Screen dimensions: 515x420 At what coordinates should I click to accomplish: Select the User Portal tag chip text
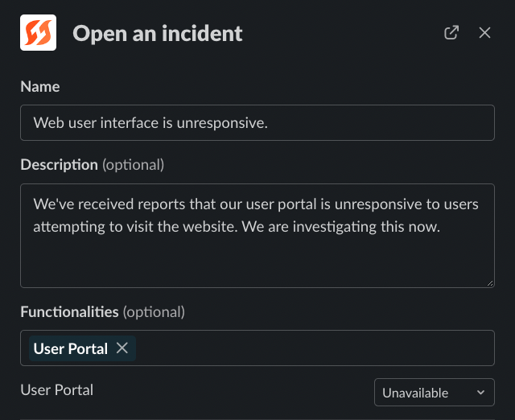[x=70, y=348]
